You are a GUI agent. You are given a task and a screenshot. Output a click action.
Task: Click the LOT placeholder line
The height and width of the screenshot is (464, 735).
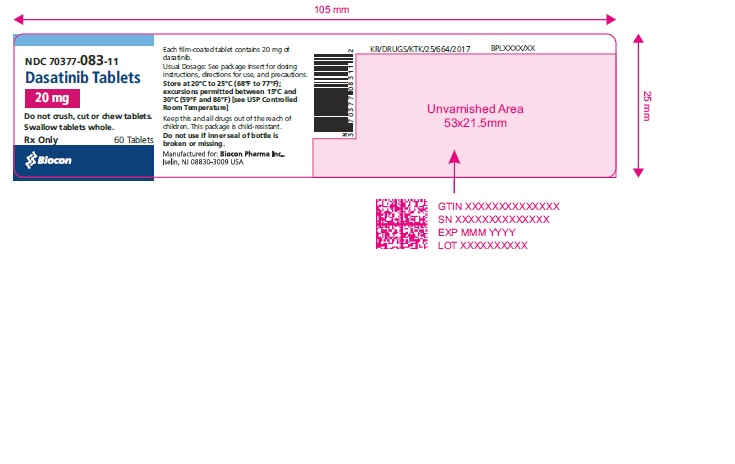[482, 245]
